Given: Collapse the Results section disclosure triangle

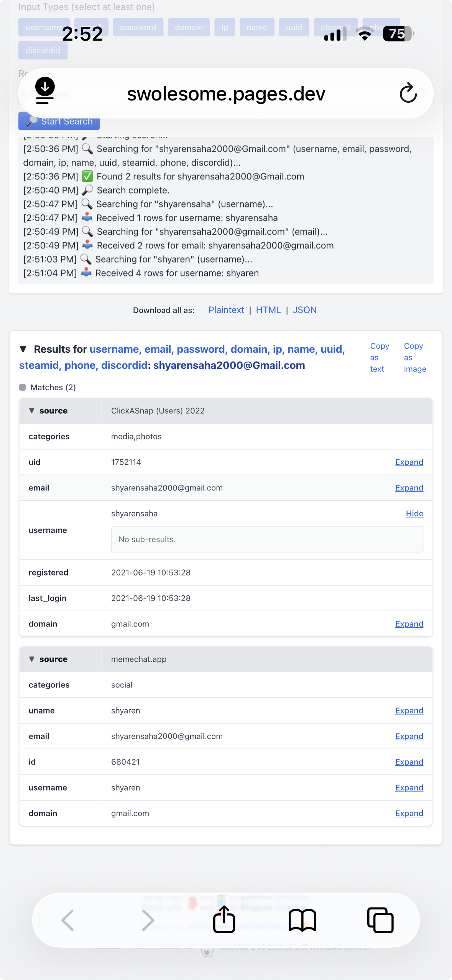Looking at the screenshot, I should click(23, 349).
